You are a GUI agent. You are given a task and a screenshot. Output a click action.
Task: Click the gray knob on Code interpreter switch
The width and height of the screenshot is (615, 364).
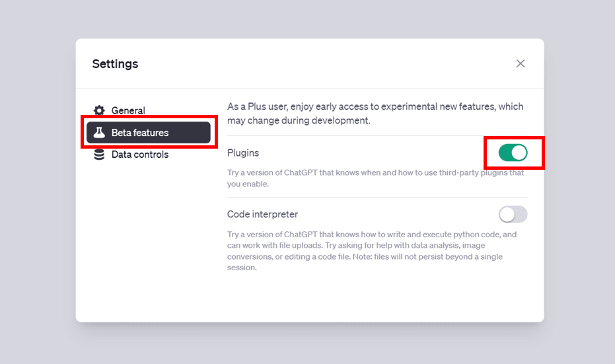pyautogui.click(x=507, y=214)
